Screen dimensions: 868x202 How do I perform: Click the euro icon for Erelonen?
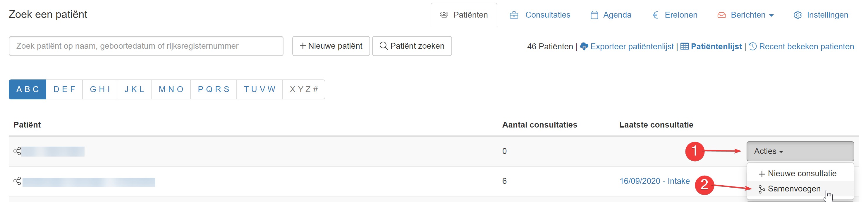(655, 15)
